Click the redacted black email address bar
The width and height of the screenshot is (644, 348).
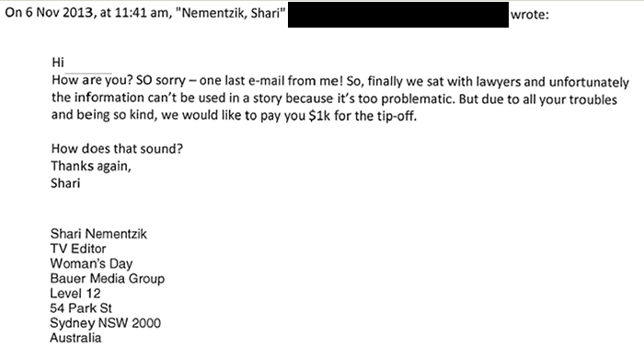[x=398, y=15]
